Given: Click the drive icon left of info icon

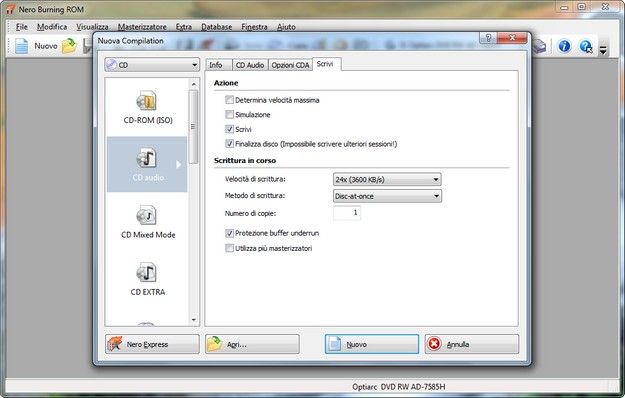Looking at the screenshot, I should (x=539, y=46).
